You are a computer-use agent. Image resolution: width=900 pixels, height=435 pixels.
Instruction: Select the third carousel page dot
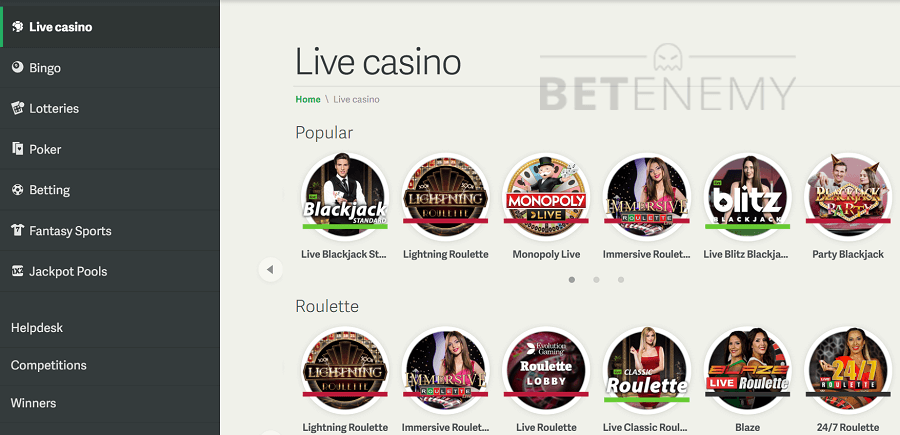[621, 280]
